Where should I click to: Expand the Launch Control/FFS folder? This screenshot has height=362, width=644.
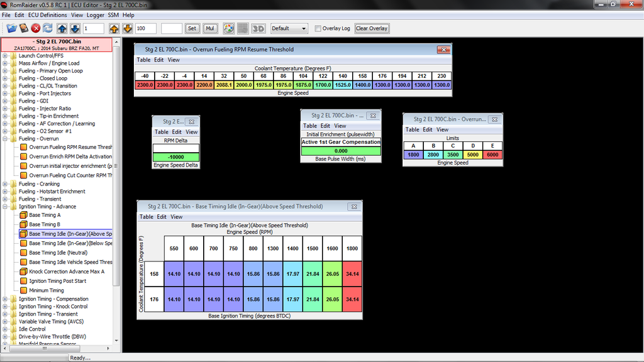[x=5, y=56]
